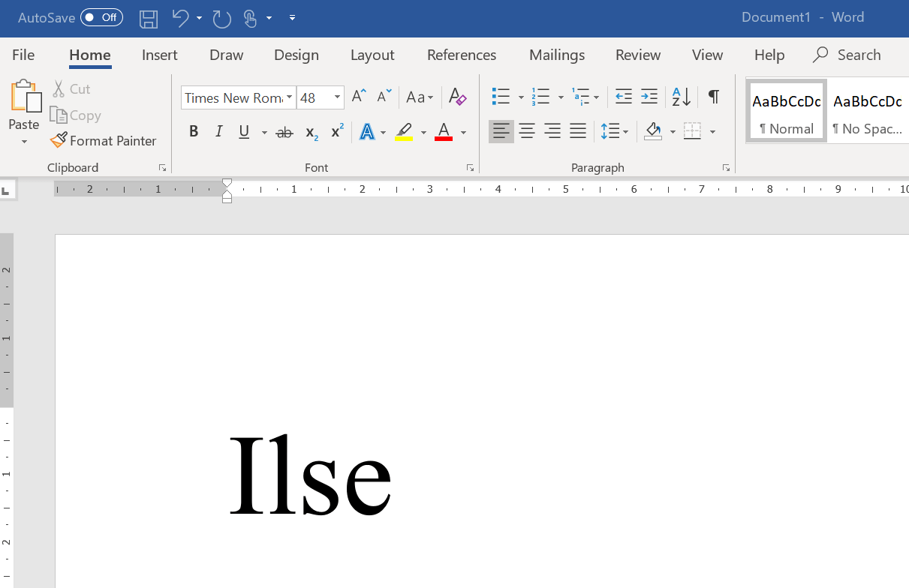Open the font size dropdown
The height and width of the screenshot is (588, 909).
pyautogui.click(x=336, y=97)
